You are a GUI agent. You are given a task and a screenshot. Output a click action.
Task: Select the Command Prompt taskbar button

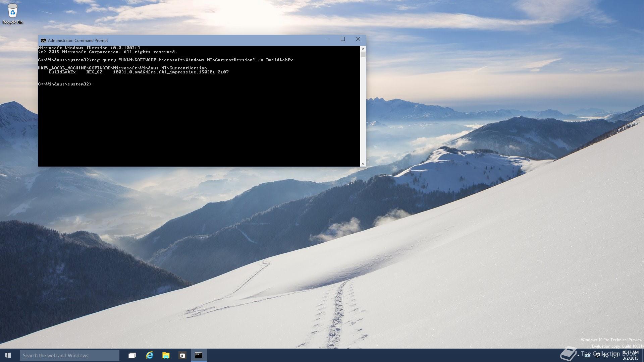point(199,355)
